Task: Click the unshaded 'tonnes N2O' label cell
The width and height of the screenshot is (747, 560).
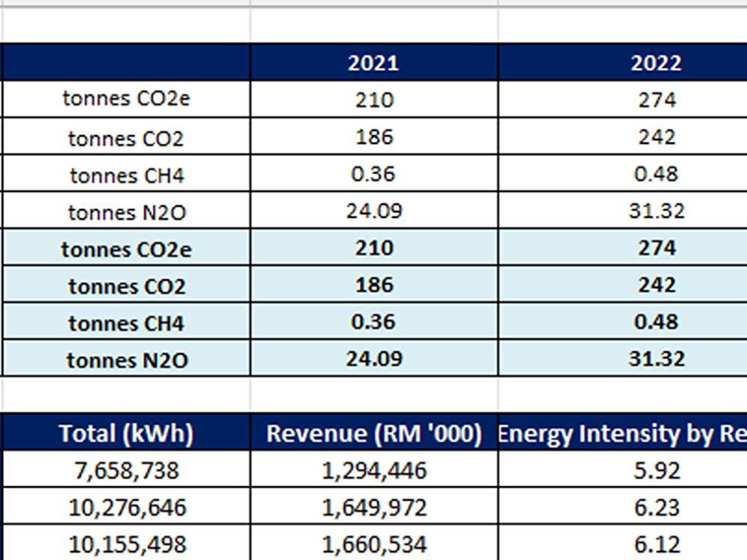Action: coord(126,210)
